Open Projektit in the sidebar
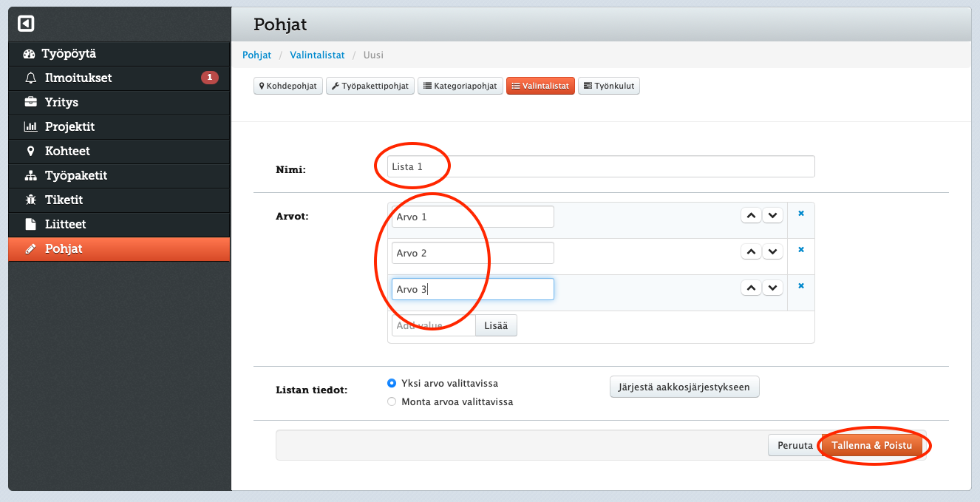Screen dimensions: 980x502 69,126
